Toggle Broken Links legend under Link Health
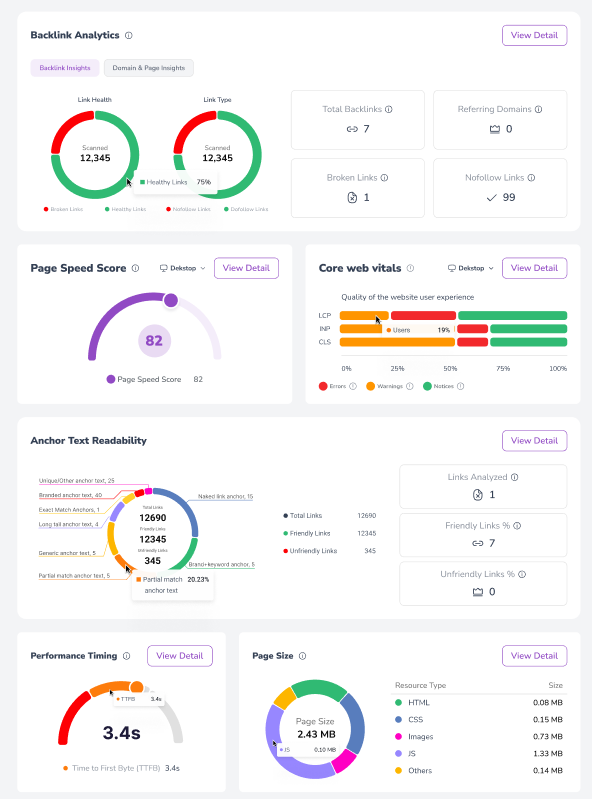The image size is (592, 799). (63, 209)
